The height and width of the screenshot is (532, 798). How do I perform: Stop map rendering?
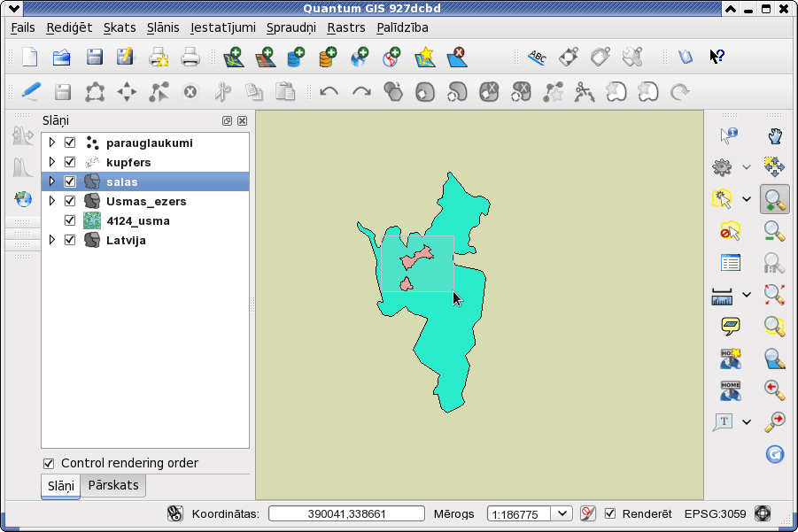tap(588, 513)
